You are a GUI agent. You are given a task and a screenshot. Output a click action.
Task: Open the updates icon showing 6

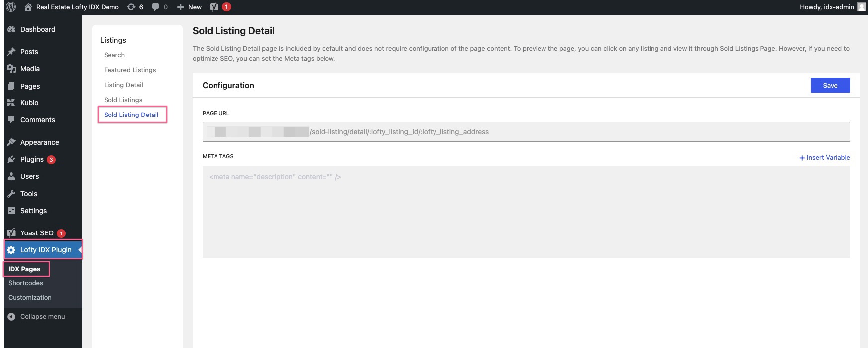coord(131,7)
